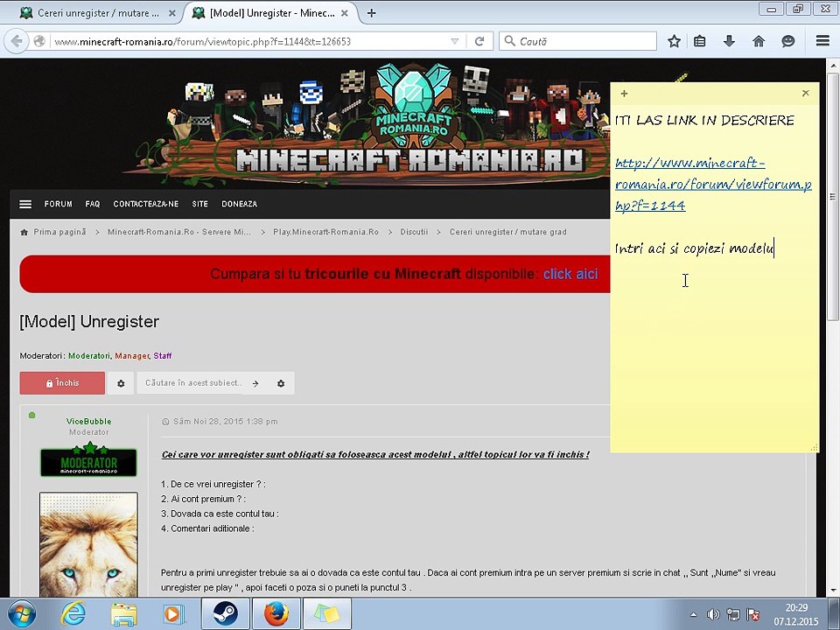This screenshot has width=840, height=630.
Task: Open the FORUM navigation item
Action: pyautogui.click(x=59, y=204)
